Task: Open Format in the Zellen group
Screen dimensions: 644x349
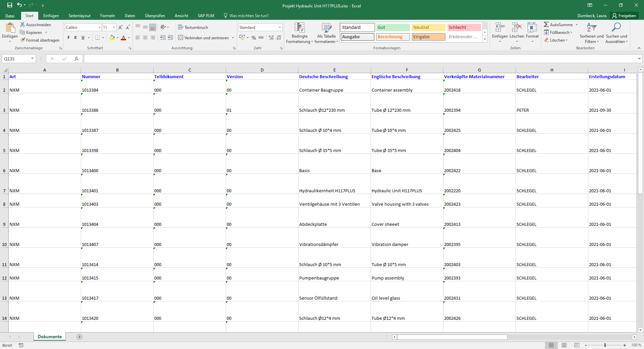Action: [x=532, y=33]
